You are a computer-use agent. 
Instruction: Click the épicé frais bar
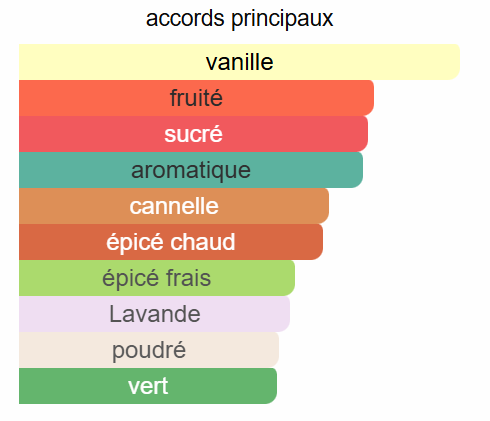pos(157,278)
